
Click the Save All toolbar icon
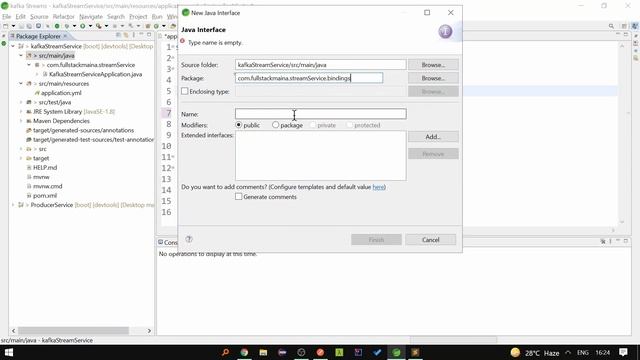[29, 26]
